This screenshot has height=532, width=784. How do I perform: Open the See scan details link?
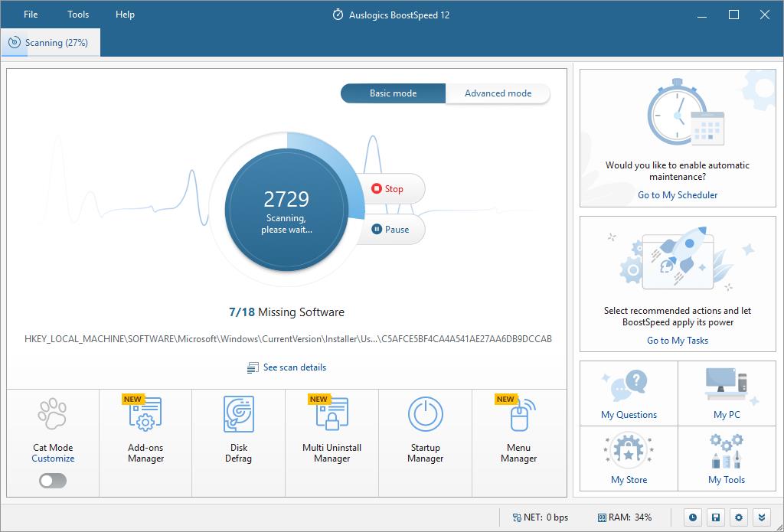(x=295, y=367)
